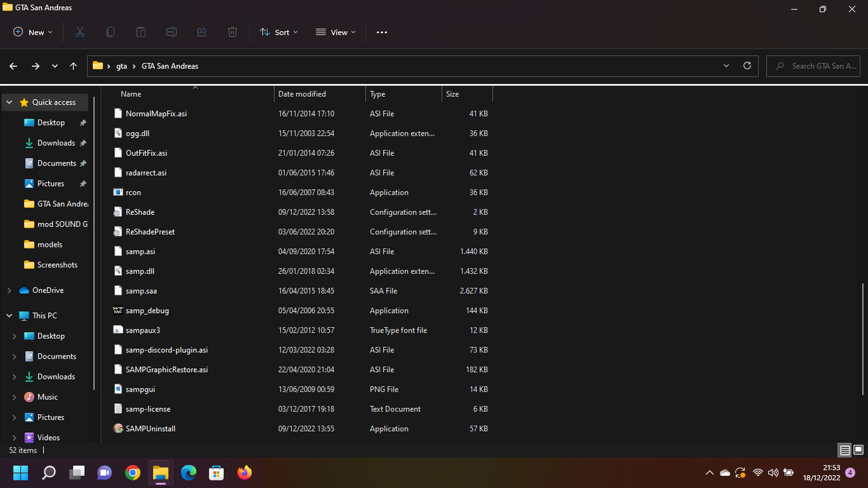The image size is (868, 488).
Task: Open the See more ellipsis menu
Action: 382,32
